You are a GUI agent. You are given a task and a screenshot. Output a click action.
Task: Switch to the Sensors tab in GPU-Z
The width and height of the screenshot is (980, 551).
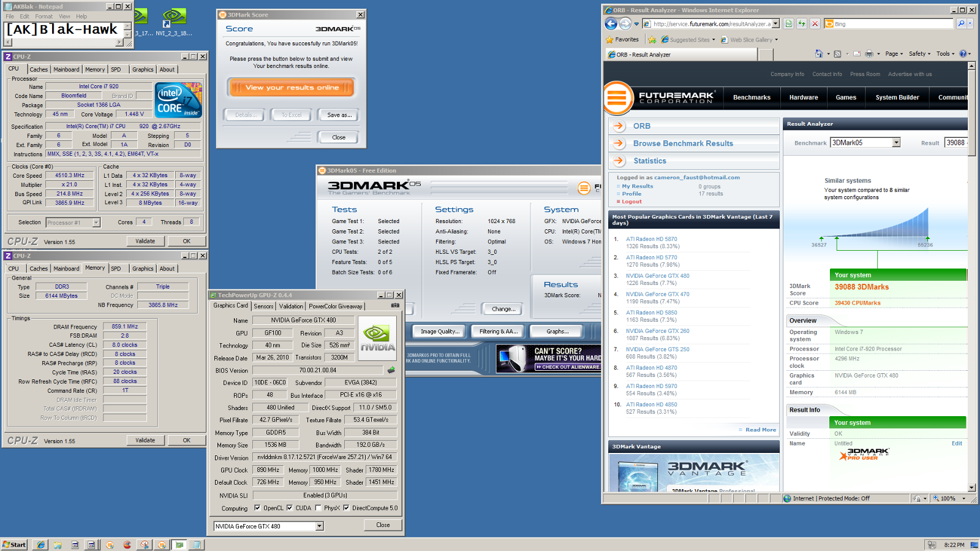coord(263,306)
